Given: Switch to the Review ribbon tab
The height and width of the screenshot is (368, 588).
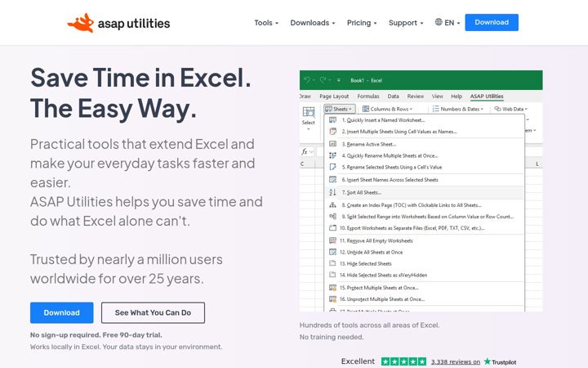Looking at the screenshot, I should click(x=416, y=96).
